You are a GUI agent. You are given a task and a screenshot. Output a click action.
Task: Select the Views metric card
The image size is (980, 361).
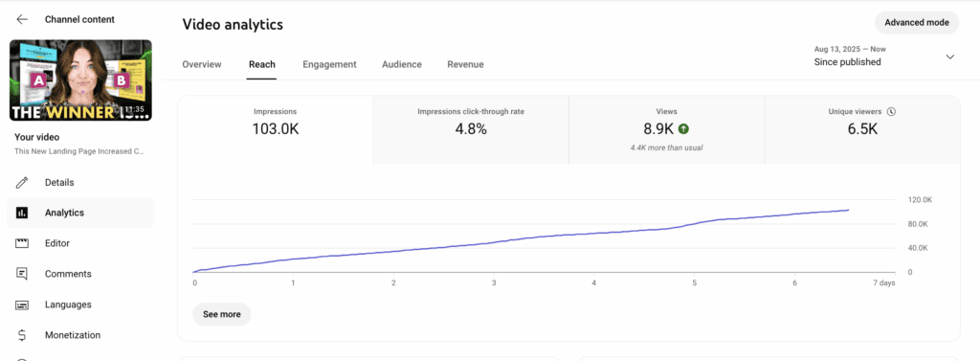[x=667, y=130]
